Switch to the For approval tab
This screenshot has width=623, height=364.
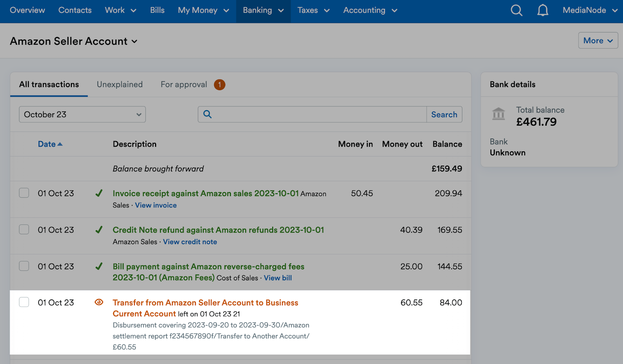click(x=184, y=84)
